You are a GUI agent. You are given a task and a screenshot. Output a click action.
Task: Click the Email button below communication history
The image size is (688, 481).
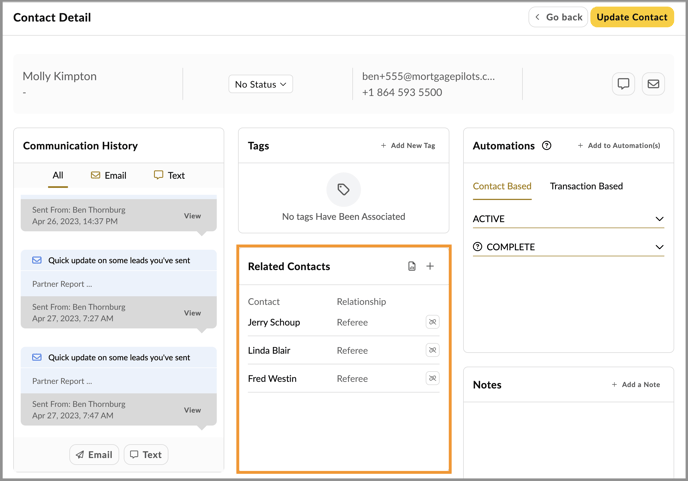(94, 455)
